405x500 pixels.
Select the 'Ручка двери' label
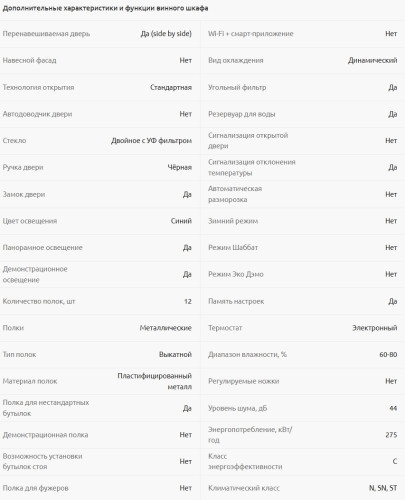[x=23, y=167]
